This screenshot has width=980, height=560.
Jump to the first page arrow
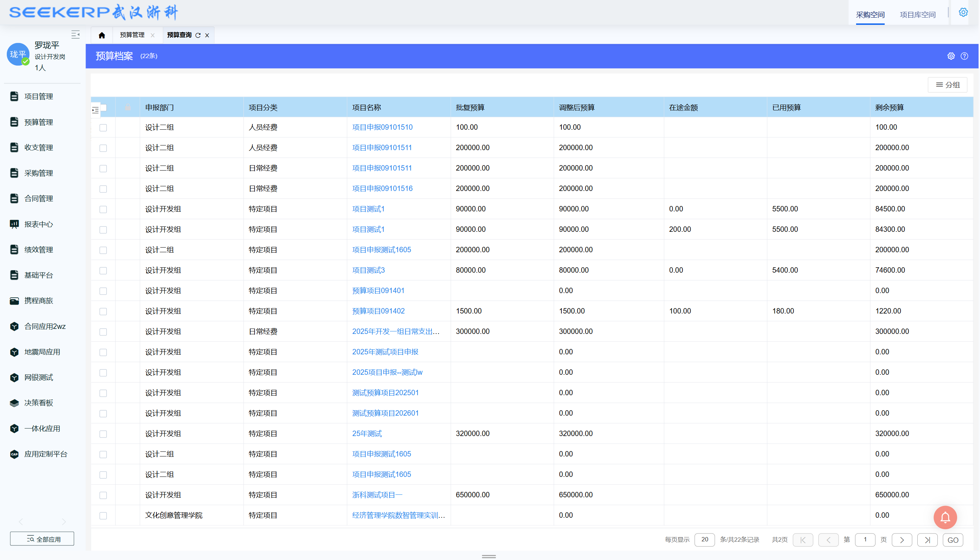coord(803,540)
